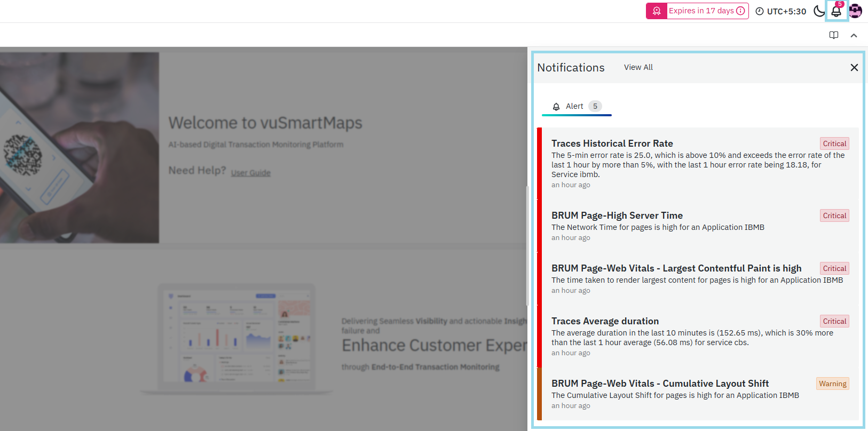Open Traces Historical Error Rate alert
Image resolution: width=868 pixels, height=431 pixels.
point(612,143)
